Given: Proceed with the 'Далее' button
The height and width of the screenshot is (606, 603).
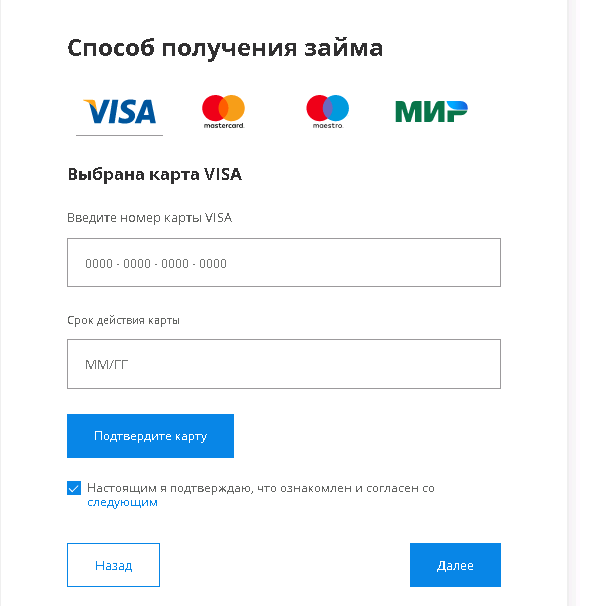Looking at the screenshot, I should pos(455,565).
